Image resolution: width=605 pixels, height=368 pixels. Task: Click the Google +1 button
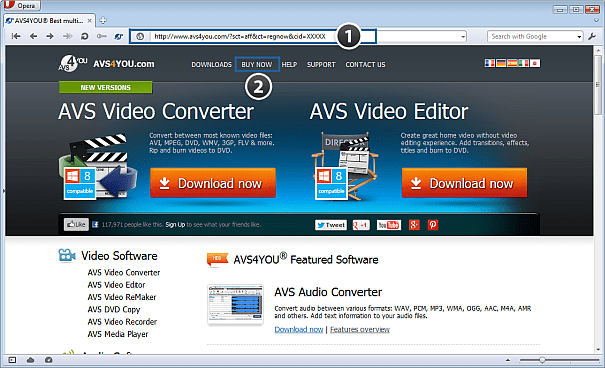pyautogui.click(x=361, y=225)
